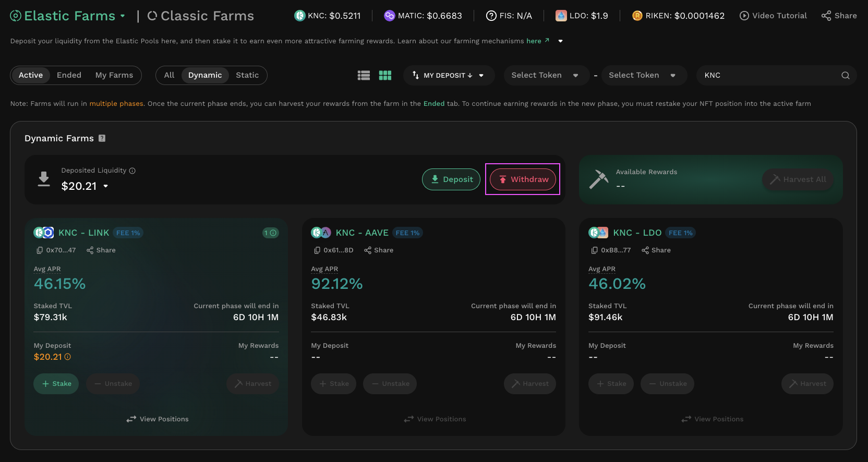Click the Dynamic Farms help icon

pyautogui.click(x=102, y=138)
